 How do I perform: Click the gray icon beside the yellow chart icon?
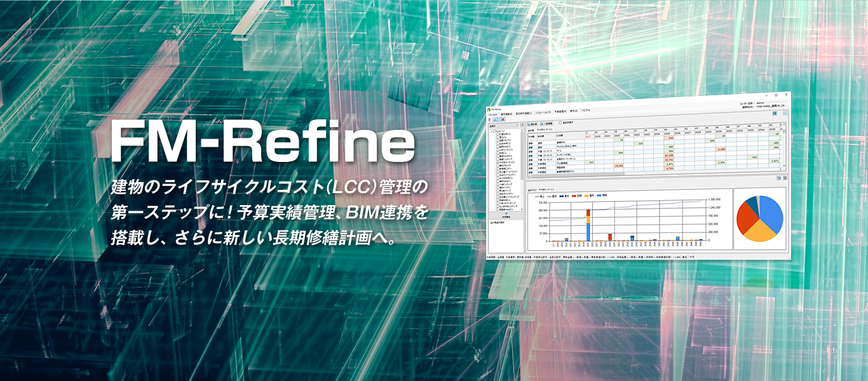pyautogui.click(x=785, y=178)
